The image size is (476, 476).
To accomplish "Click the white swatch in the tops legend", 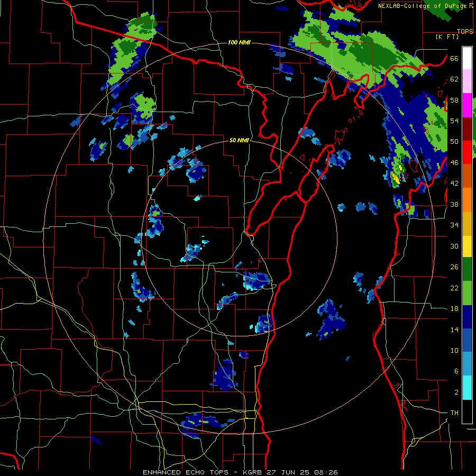I will pos(467,58).
